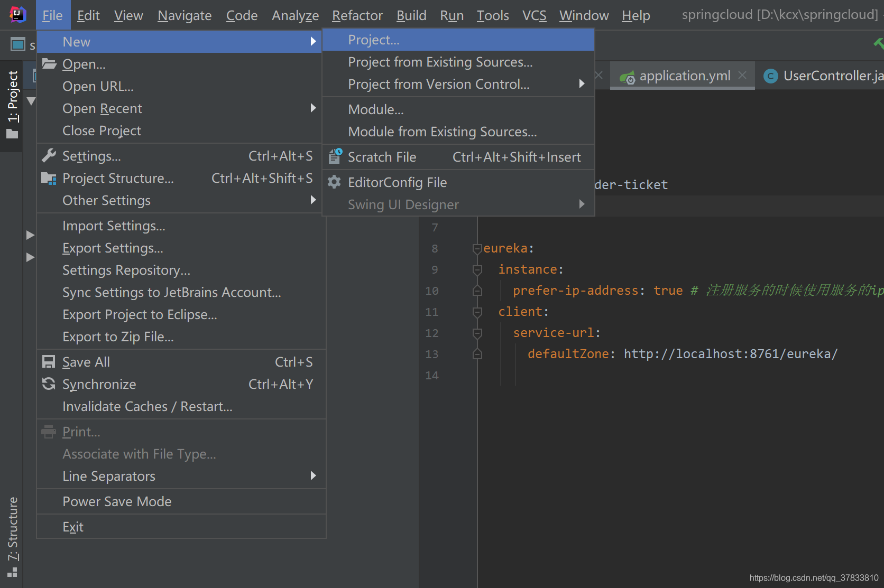Click the application.yml Spring file icon

tap(627, 77)
